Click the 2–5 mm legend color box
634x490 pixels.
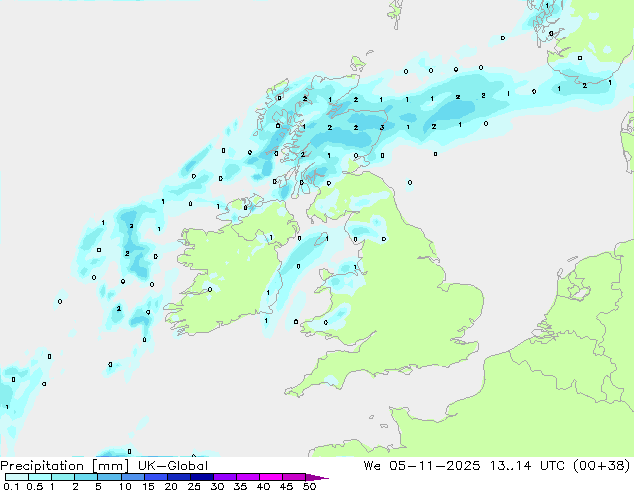point(86,477)
